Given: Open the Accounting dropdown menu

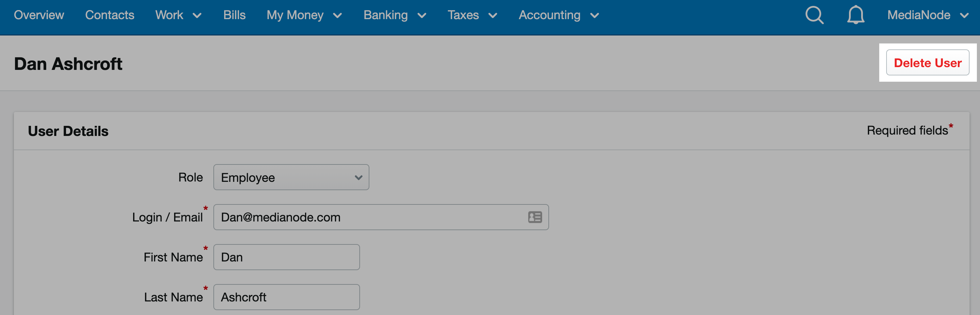Looking at the screenshot, I should point(549,15).
